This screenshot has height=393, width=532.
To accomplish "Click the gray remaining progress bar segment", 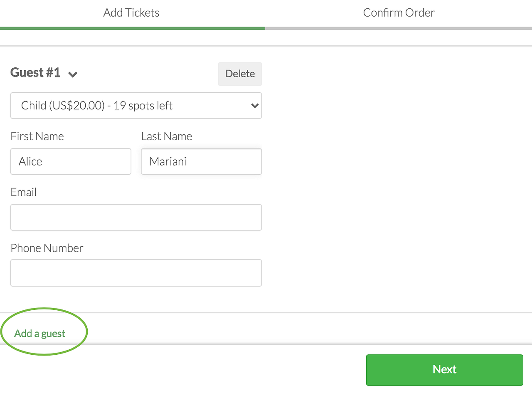I will pyautogui.click(x=398, y=28).
